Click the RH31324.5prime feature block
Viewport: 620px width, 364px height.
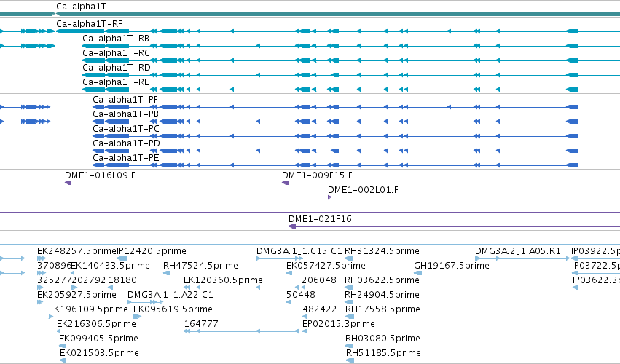pos(349,258)
